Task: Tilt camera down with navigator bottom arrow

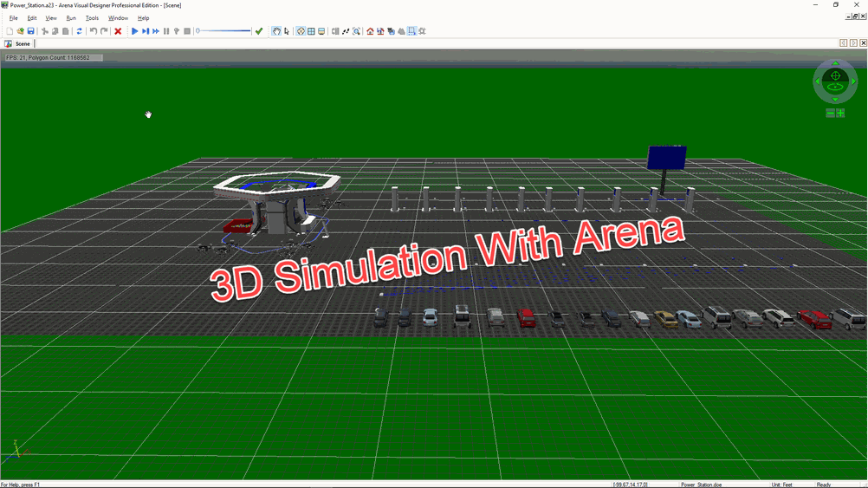Action: pos(835,100)
